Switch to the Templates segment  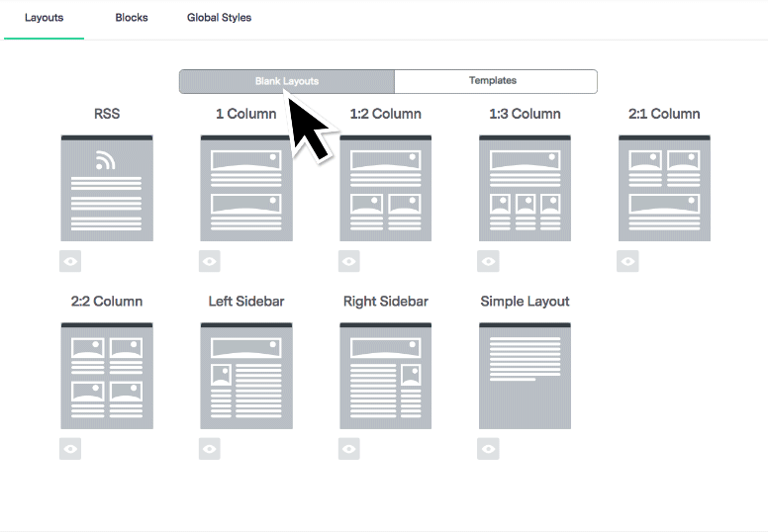(x=496, y=81)
